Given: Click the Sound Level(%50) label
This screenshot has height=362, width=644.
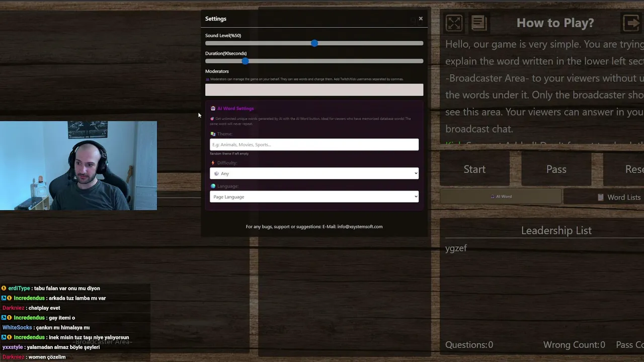Looking at the screenshot, I should coord(223,36).
